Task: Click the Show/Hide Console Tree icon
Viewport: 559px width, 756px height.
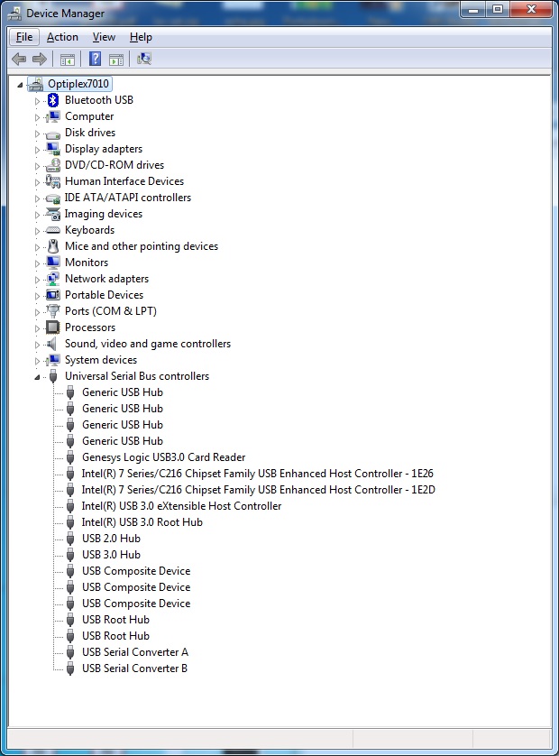Action: pyautogui.click(x=67, y=60)
